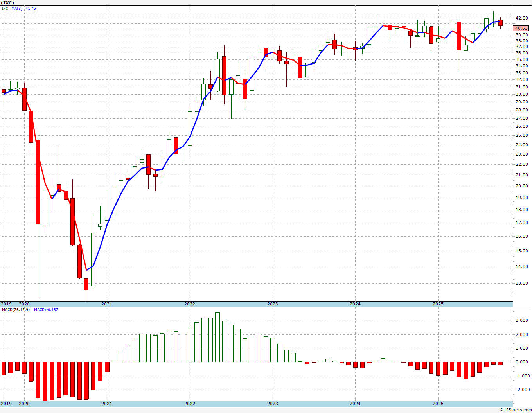Image resolution: width=532 pixels, height=413 pixels.
Task: Click the 41.45 moving average value
Action: coord(31,8)
